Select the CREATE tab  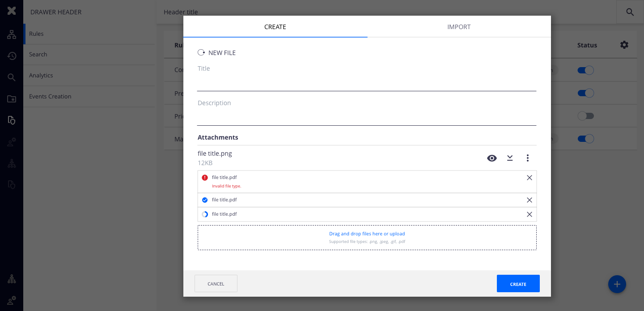tap(275, 27)
